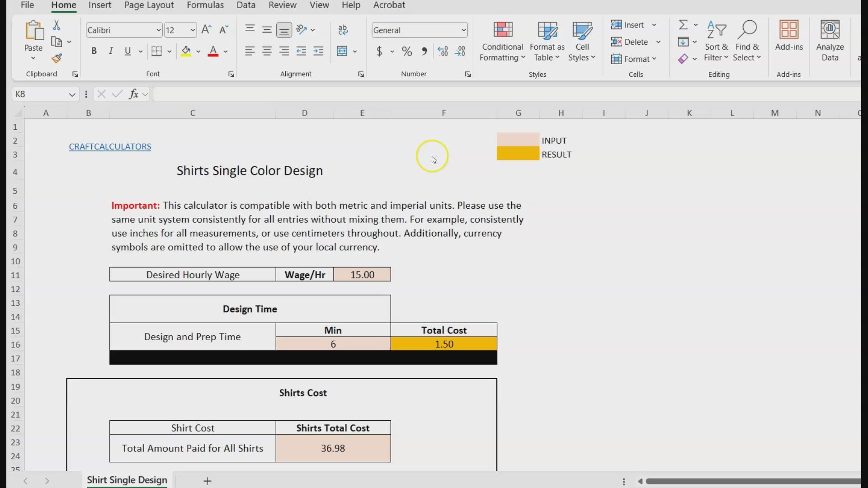Open the Name Box dropdown arrow

(x=71, y=94)
